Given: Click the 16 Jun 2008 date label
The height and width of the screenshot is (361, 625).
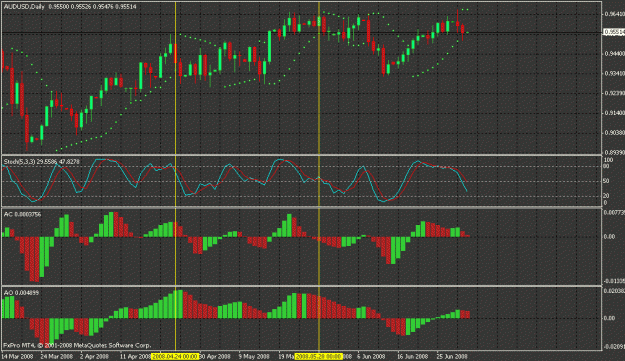Looking at the screenshot, I should point(412,356).
